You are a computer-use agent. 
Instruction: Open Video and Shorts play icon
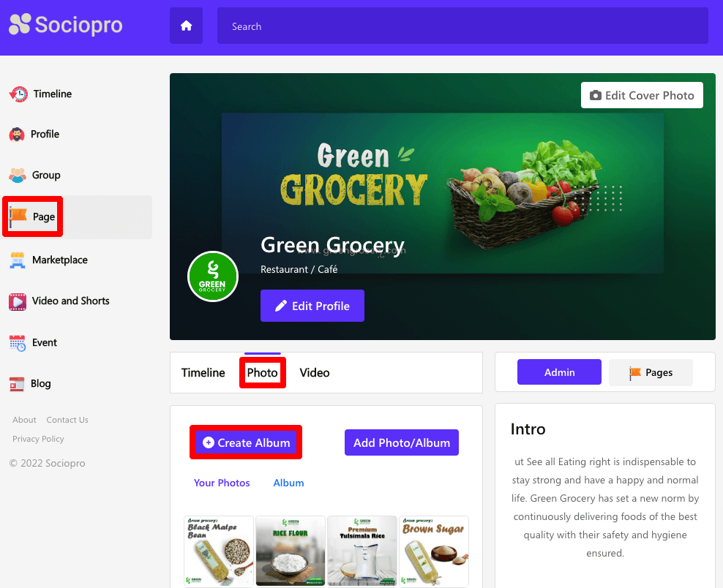[x=18, y=301]
